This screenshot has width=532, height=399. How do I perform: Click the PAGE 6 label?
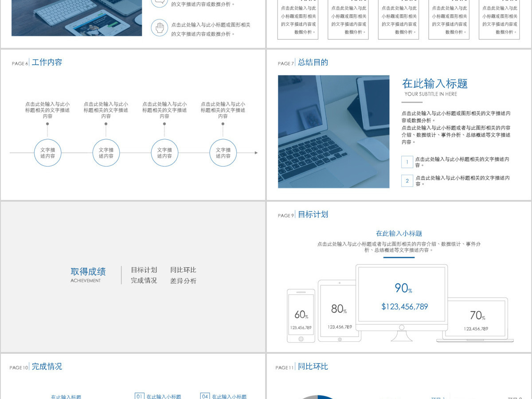20,64
